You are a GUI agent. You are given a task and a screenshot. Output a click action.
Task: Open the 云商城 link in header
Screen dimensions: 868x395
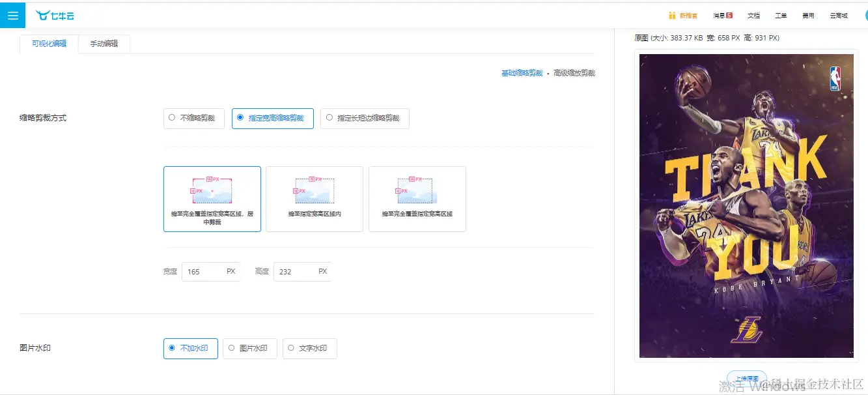[839, 16]
